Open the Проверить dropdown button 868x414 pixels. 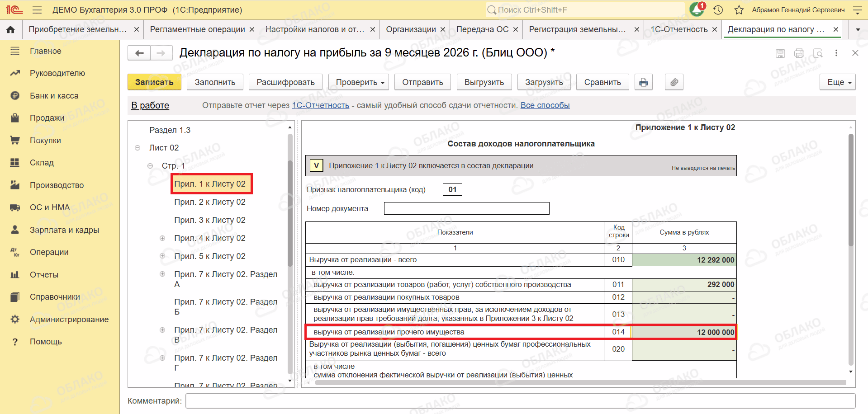pos(360,82)
